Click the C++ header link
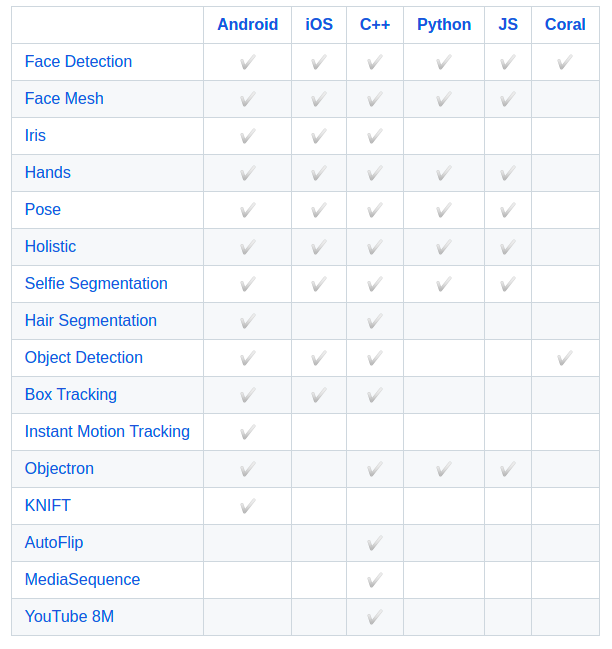Image resolution: width=612 pixels, height=649 pixels. pyautogui.click(x=375, y=24)
